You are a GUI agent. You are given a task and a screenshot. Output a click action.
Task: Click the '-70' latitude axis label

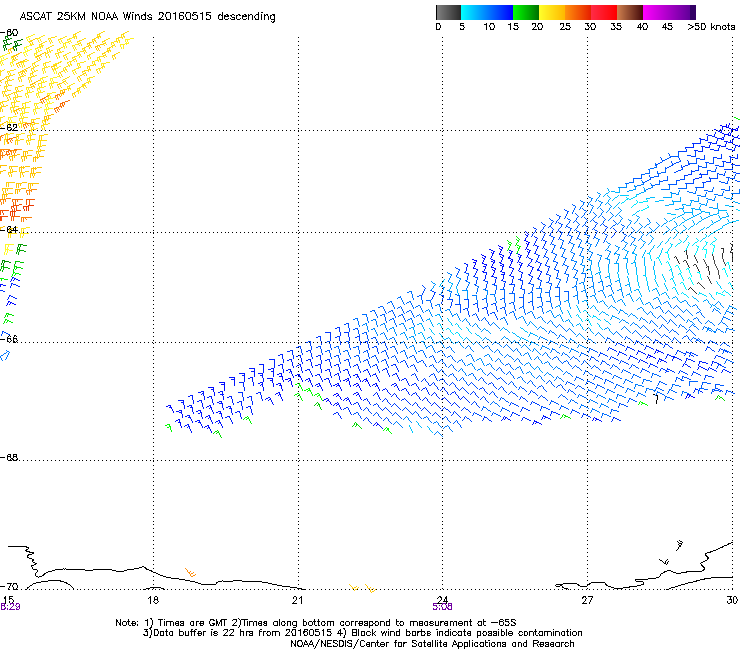coord(10,586)
